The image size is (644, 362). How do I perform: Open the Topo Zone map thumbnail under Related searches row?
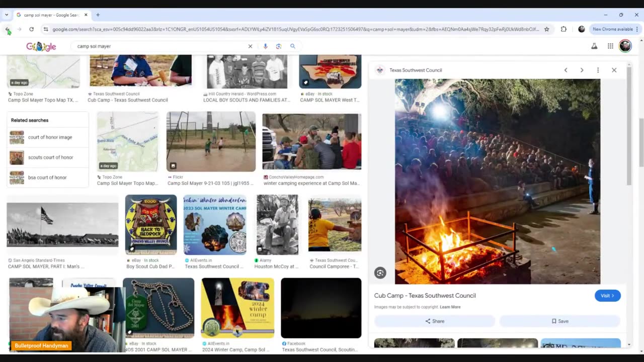pos(127,142)
